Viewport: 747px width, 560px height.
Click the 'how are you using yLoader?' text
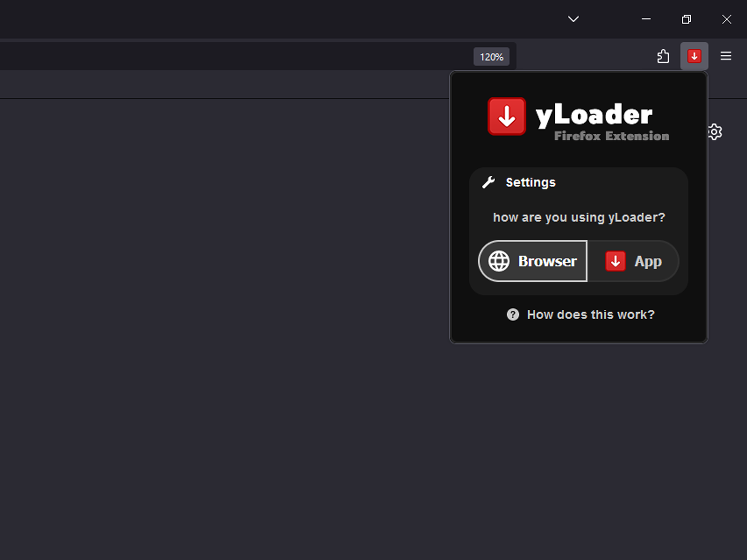579,217
